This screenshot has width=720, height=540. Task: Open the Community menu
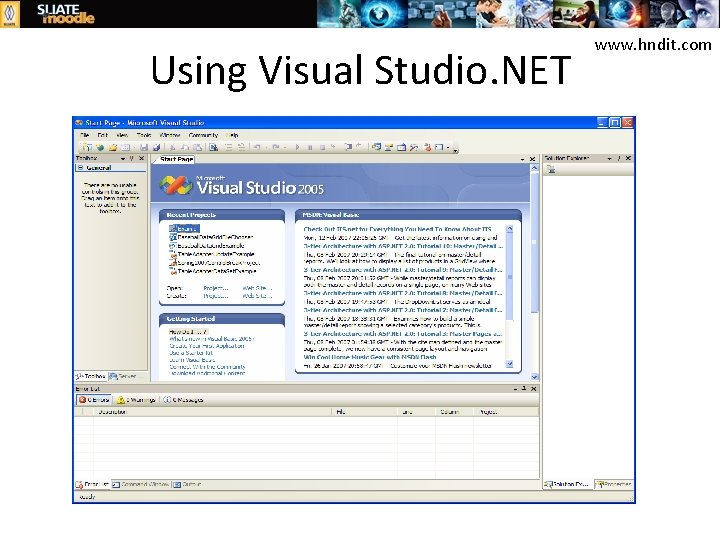tap(203, 135)
